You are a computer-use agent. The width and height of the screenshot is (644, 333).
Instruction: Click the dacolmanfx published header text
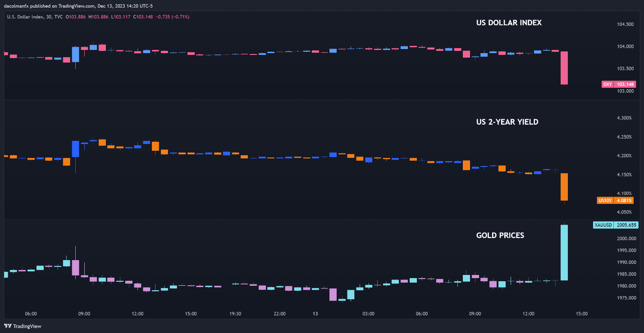(78, 6)
